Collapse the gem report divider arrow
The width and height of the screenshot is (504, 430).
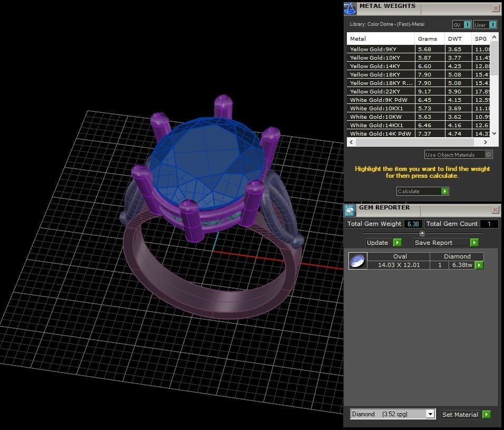pyautogui.click(x=422, y=233)
